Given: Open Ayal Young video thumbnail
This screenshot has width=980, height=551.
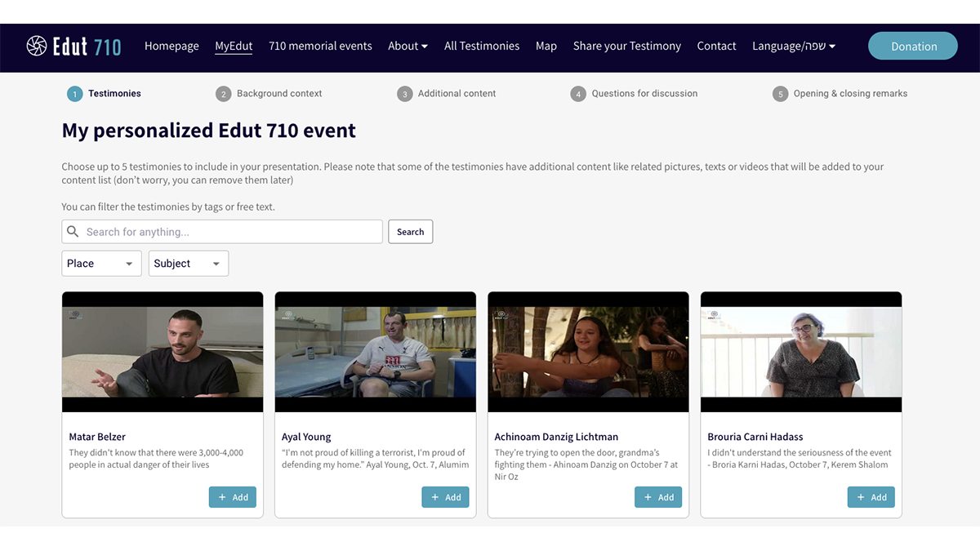Looking at the screenshot, I should (376, 352).
